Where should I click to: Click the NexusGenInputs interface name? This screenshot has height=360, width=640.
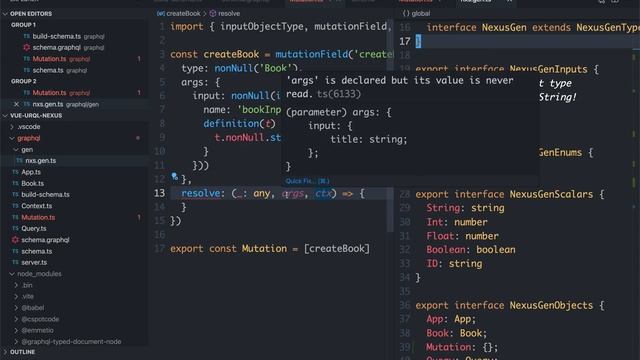548,69
